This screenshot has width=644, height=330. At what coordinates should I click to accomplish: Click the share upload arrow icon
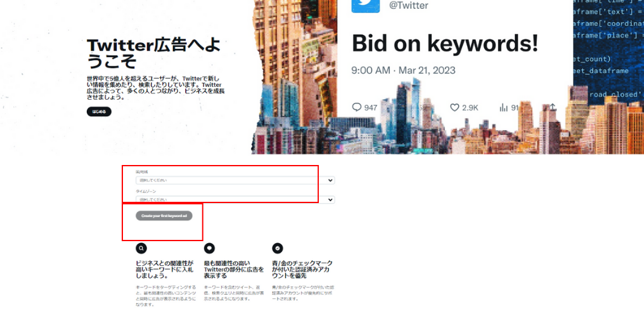[x=552, y=107]
